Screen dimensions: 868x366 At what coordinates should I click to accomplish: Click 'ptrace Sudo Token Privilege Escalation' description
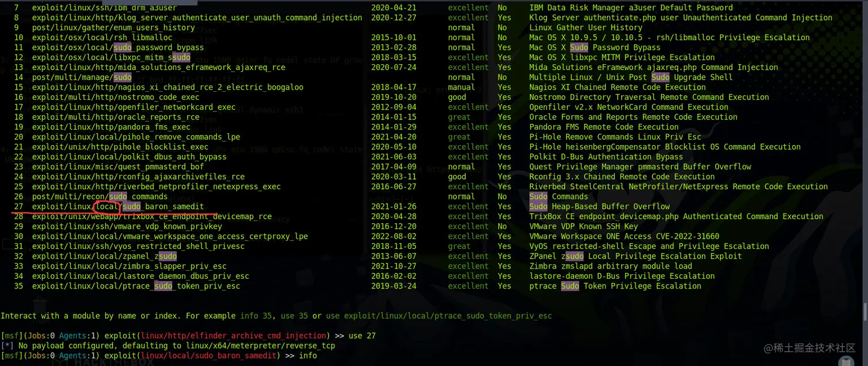(x=615, y=286)
